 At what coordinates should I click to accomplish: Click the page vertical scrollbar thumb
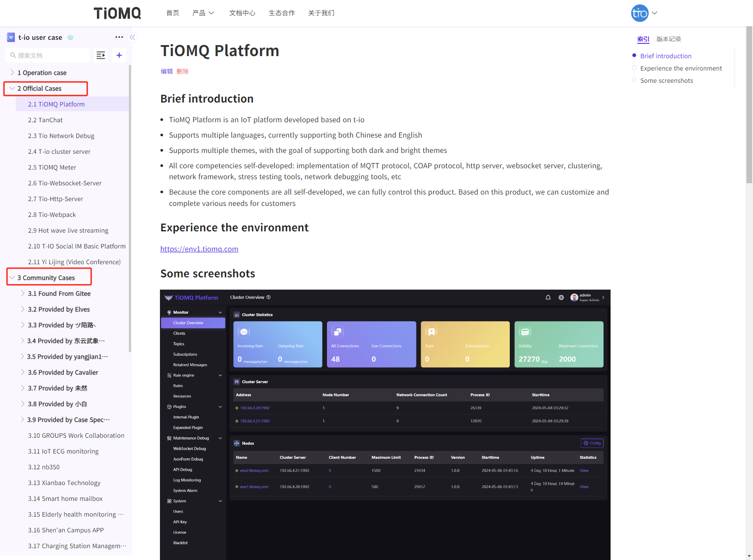[749, 105]
